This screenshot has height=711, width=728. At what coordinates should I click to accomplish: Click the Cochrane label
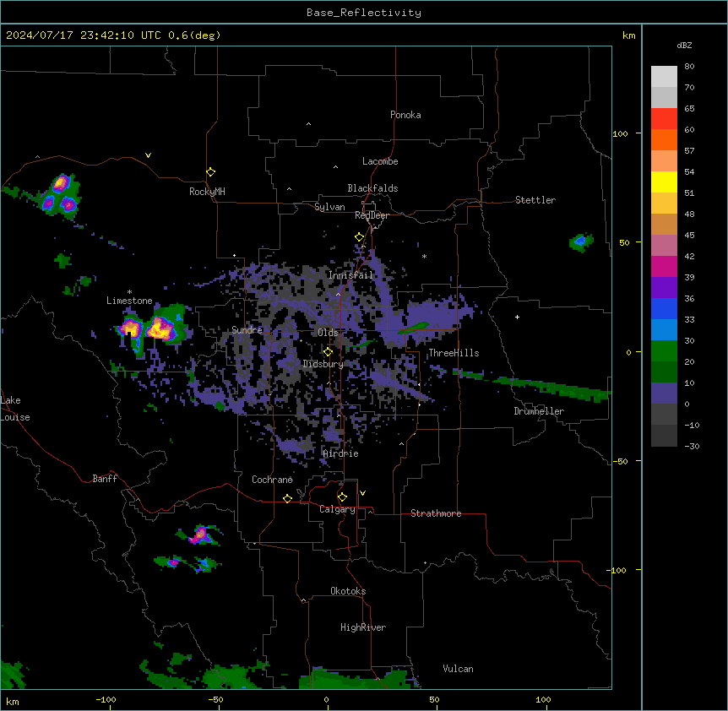coord(272,480)
